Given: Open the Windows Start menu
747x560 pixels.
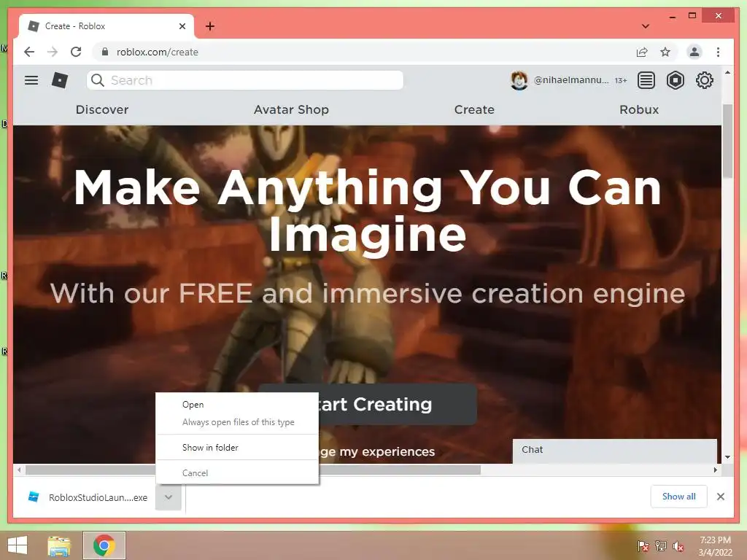Looking at the screenshot, I should [x=18, y=545].
